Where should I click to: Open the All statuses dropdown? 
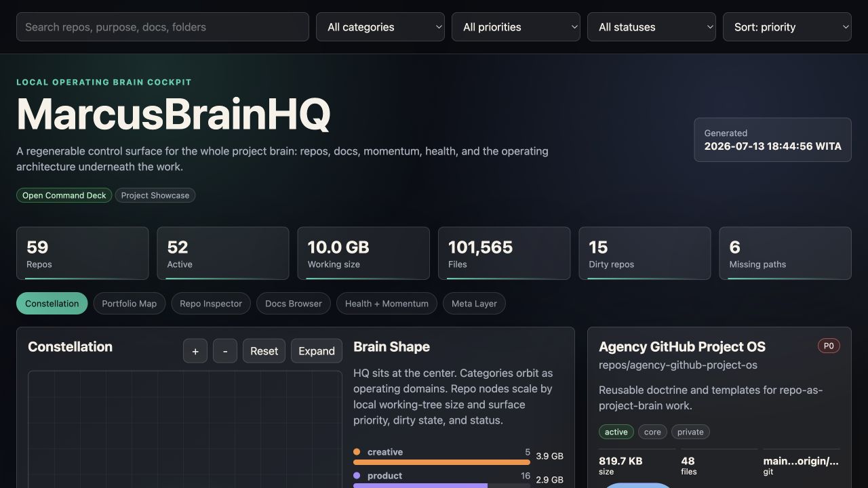pyautogui.click(x=652, y=27)
